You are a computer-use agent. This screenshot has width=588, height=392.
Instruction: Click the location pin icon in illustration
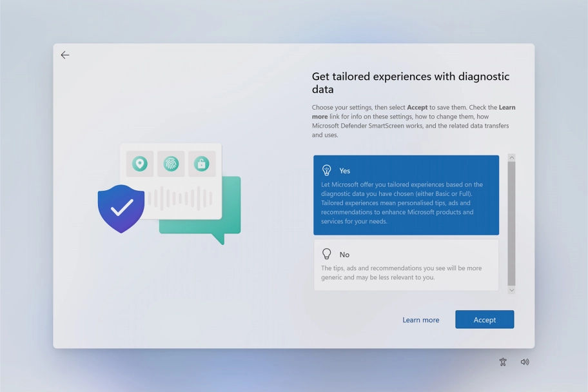pyautogui.click(x=140, y=164)
